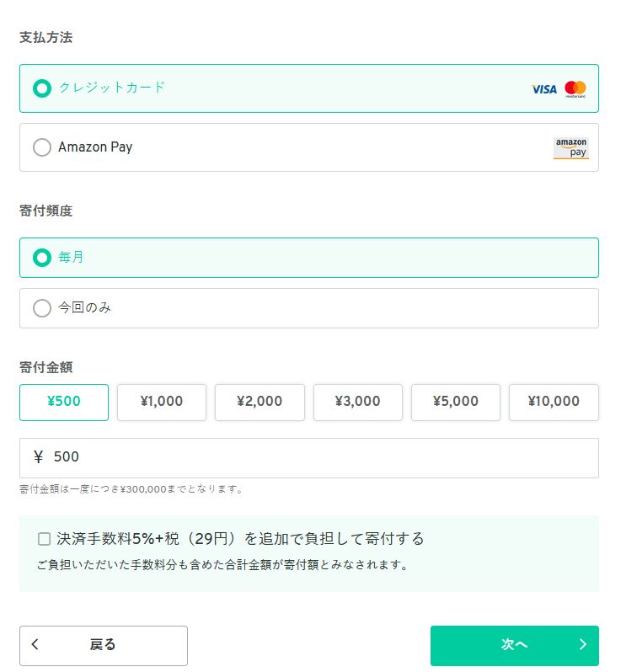Select the ¥500 donation amount
This screenshot has width=626, height=672.
[x=64, y=402]
